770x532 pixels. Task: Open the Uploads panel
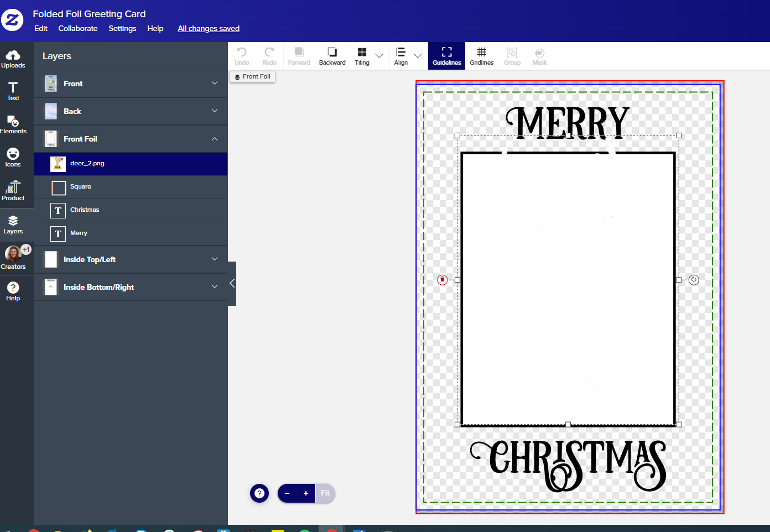coord(13,59)
